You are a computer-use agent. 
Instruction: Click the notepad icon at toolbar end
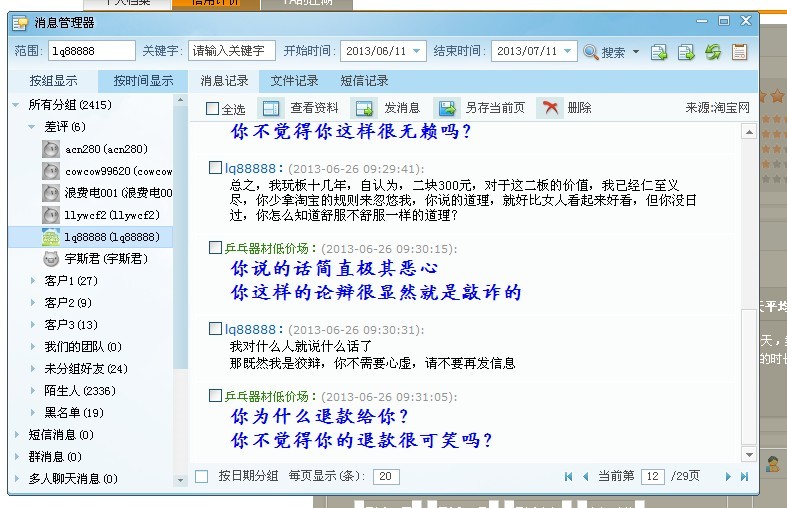739,52
